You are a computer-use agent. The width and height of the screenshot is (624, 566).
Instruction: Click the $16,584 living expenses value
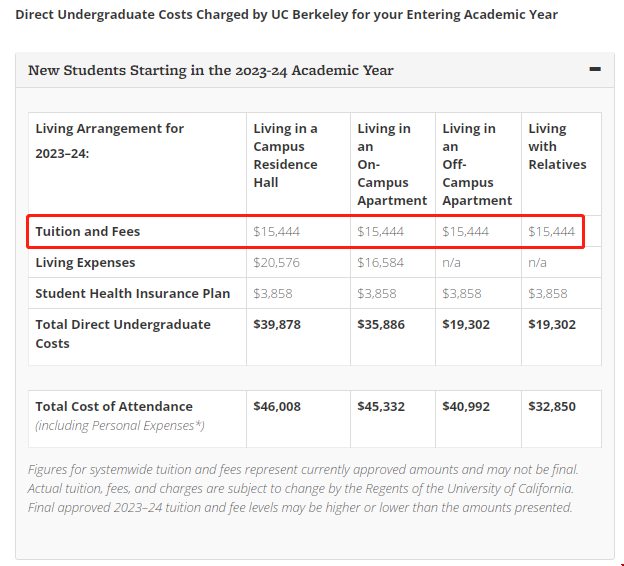click(x=381, y=262)
